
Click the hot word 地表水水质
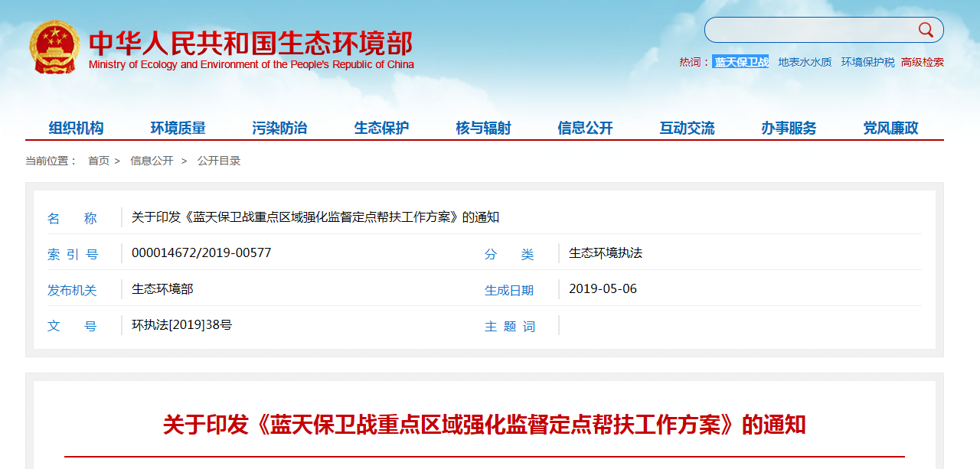(805, 62)
